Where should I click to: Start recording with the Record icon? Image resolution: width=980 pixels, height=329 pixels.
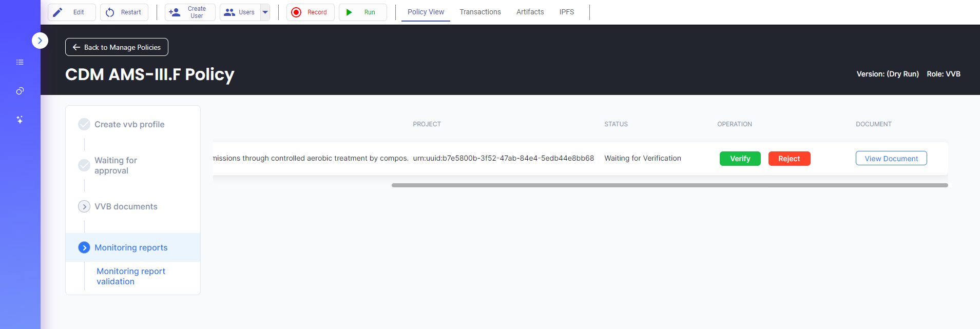[296, 12]
